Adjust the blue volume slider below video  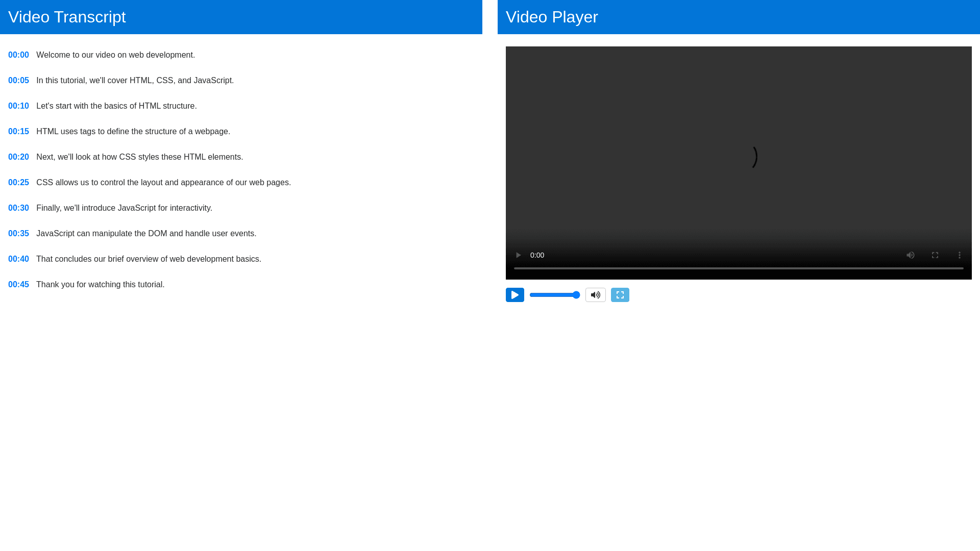[x=554, y=295]
